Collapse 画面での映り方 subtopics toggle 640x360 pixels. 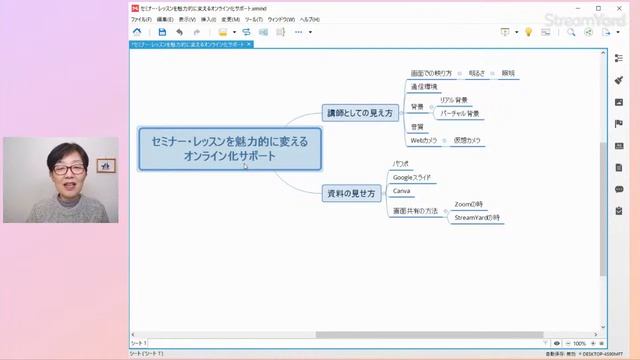[460, 73]
